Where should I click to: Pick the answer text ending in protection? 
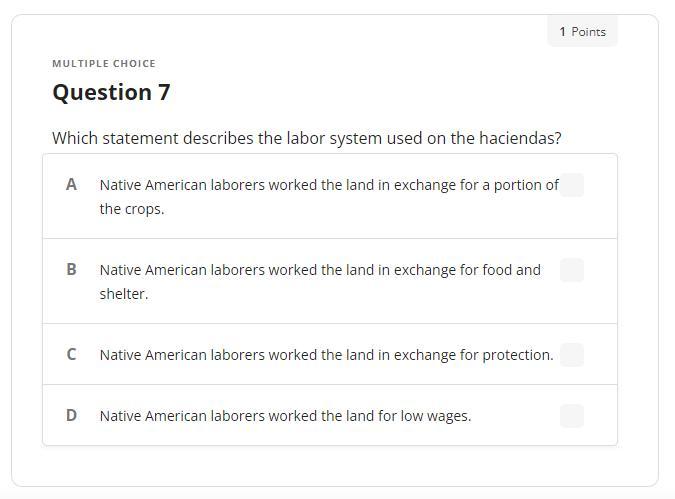click(x=326, y=355)
